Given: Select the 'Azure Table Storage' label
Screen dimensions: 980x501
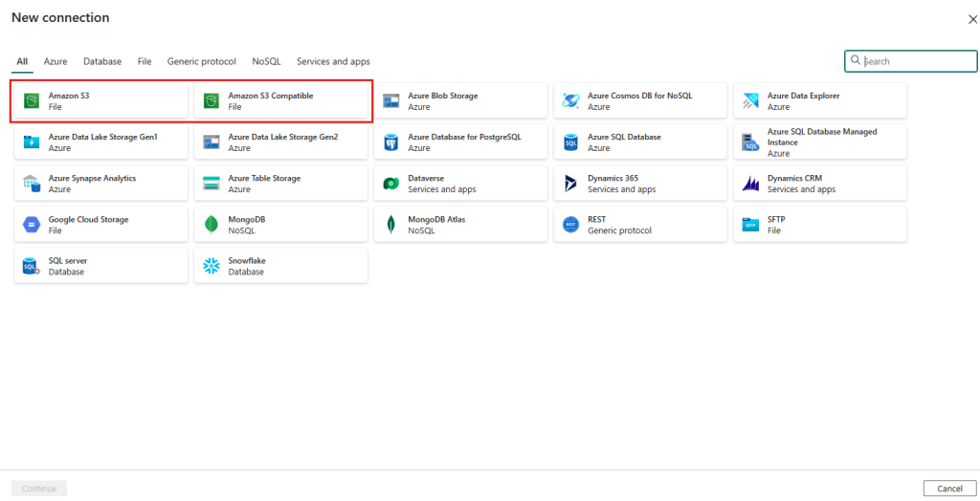Looking at the screenshot, I should (x=264, y=178).
